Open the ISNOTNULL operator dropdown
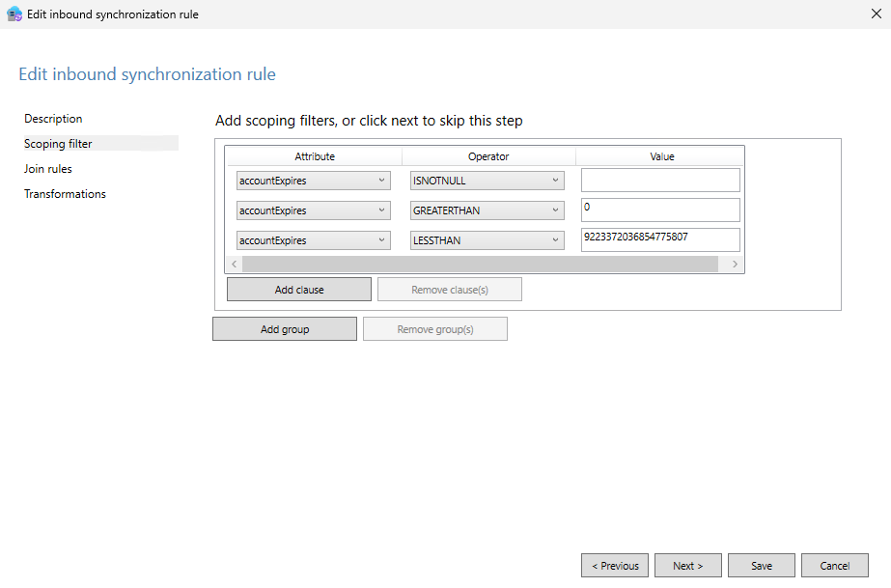Viewport: 891px width, 588px height. pos(555,180)
